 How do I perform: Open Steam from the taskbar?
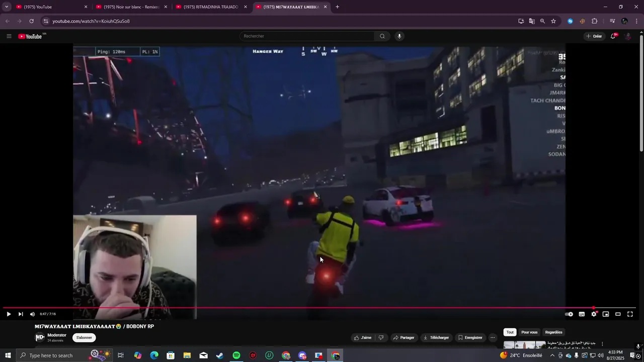click(x=220, y=355)
